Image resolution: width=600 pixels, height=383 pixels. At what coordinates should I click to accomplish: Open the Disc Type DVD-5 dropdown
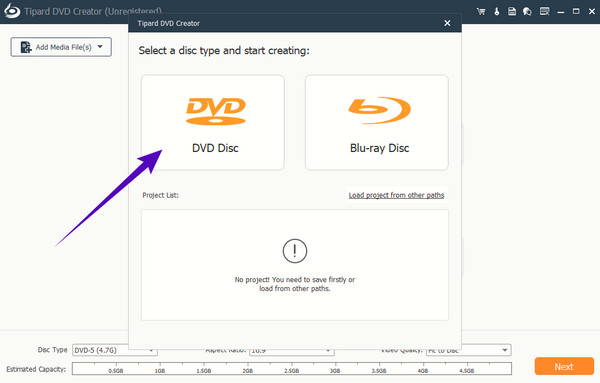click(x=115, y=350)
